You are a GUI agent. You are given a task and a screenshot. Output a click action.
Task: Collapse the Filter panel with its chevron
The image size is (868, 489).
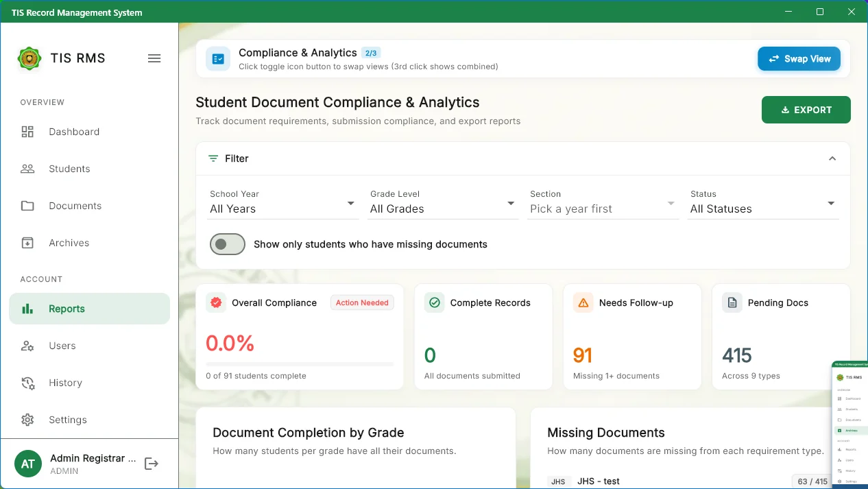[832, 158]
